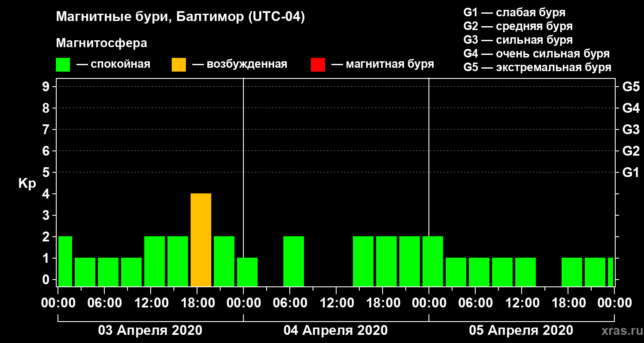Click the '— возбужденная' legend label
The width and height of the screenshot is (644, 343).
click(240, 64)
